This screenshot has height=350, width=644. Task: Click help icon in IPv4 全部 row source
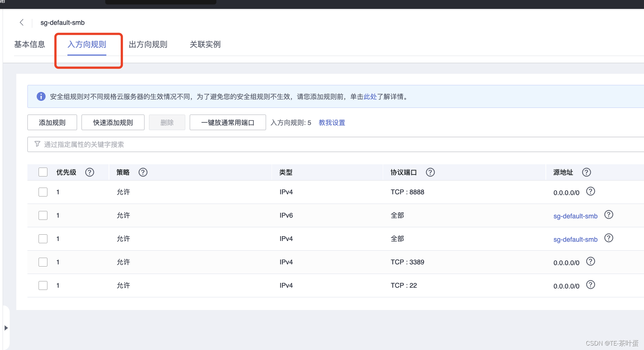click(x=609, y=238)
